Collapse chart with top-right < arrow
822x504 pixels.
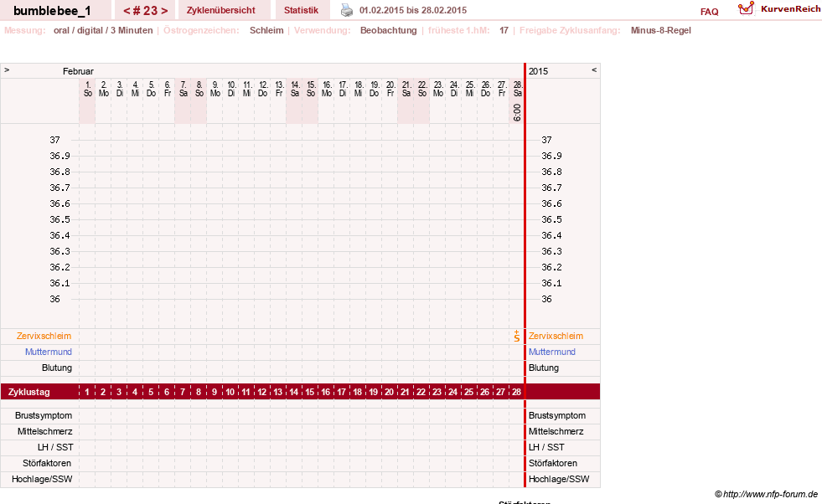click(594, 69)
